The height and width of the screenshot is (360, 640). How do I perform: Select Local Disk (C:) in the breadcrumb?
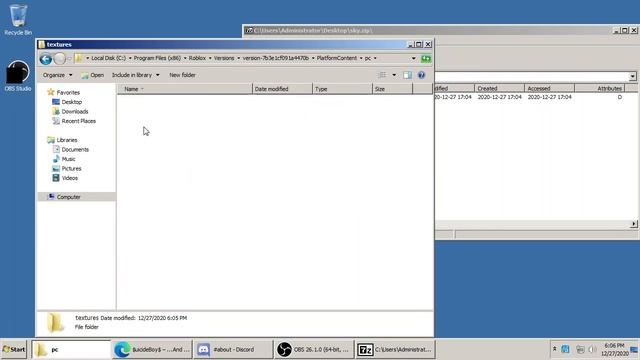tap(109, 58)
